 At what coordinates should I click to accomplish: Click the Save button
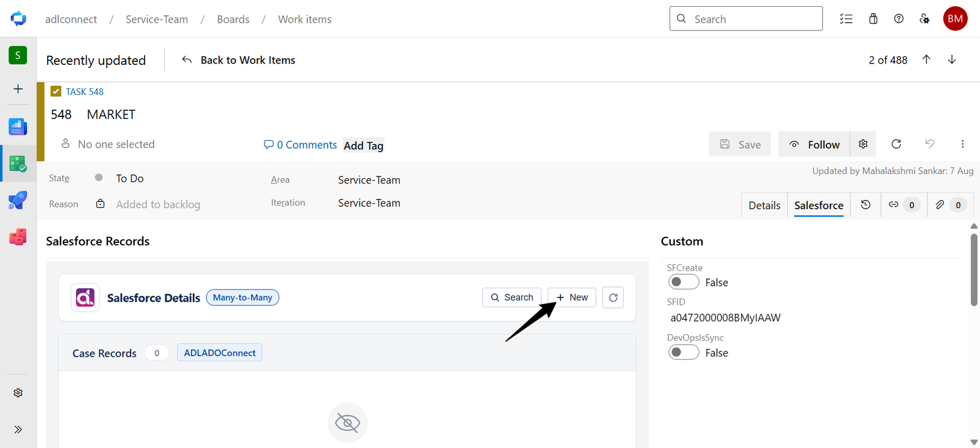[x=740, y=144]
